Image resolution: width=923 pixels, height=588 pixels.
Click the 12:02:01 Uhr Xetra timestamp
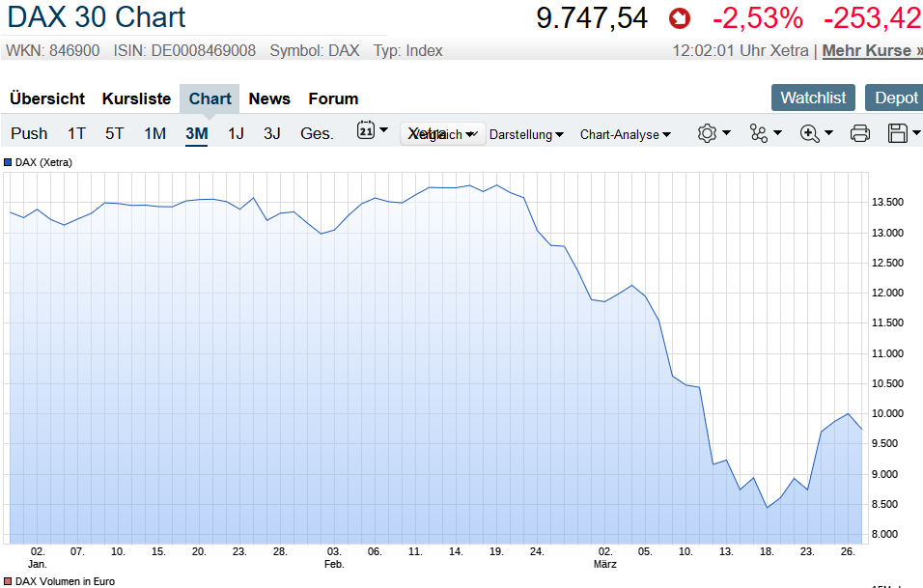point(741,50)
